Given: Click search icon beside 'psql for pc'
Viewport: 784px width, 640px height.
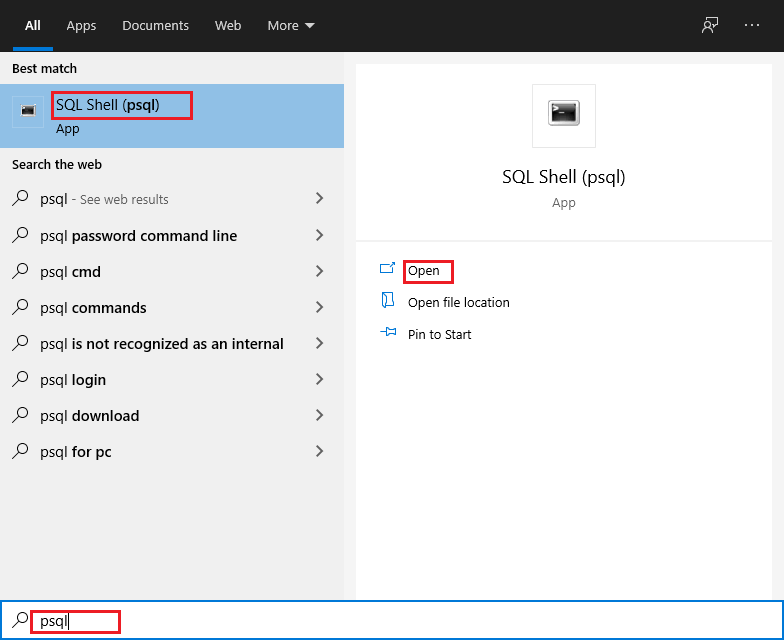Looking at the screenshot, I should point(20,450).
